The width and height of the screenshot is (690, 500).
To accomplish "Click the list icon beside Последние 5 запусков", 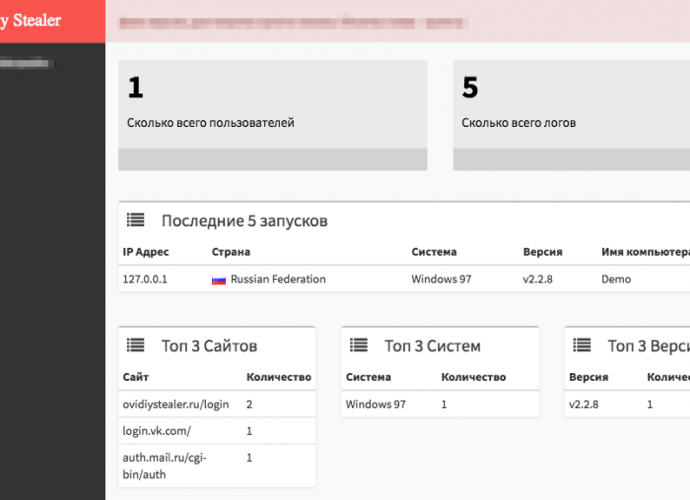I will coord(136,220).
